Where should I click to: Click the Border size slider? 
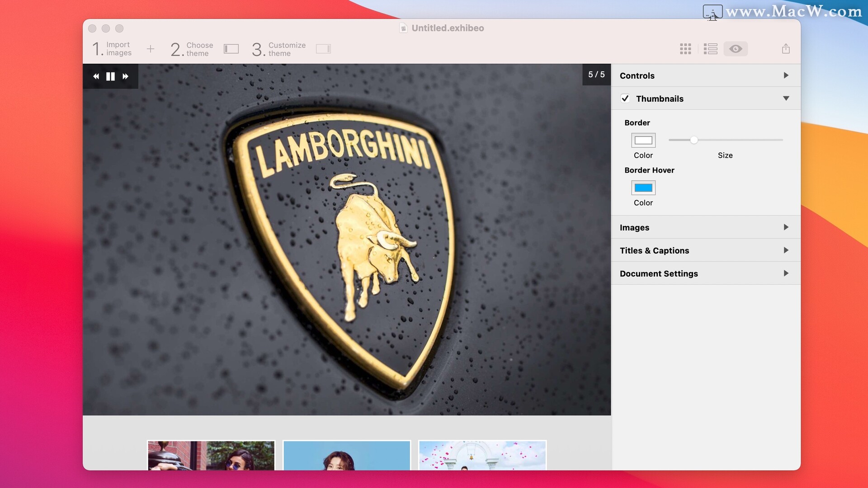726,140
